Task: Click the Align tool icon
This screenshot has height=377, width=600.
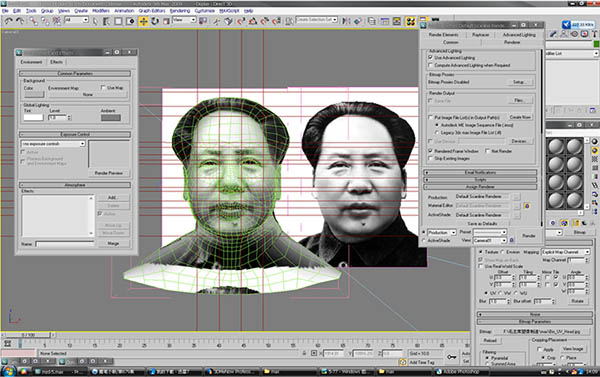Action: click(358, 21)
